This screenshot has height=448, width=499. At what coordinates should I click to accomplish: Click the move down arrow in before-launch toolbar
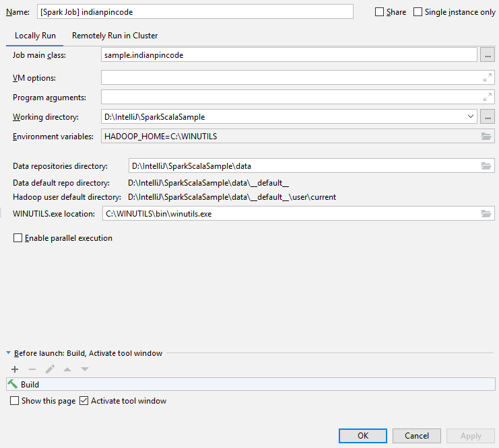coord(84,369)
